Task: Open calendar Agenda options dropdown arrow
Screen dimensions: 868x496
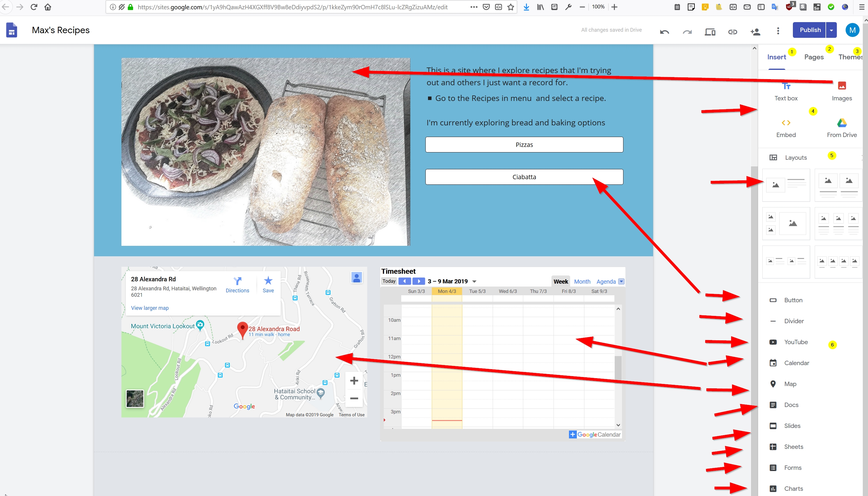Action: [621, 281]
